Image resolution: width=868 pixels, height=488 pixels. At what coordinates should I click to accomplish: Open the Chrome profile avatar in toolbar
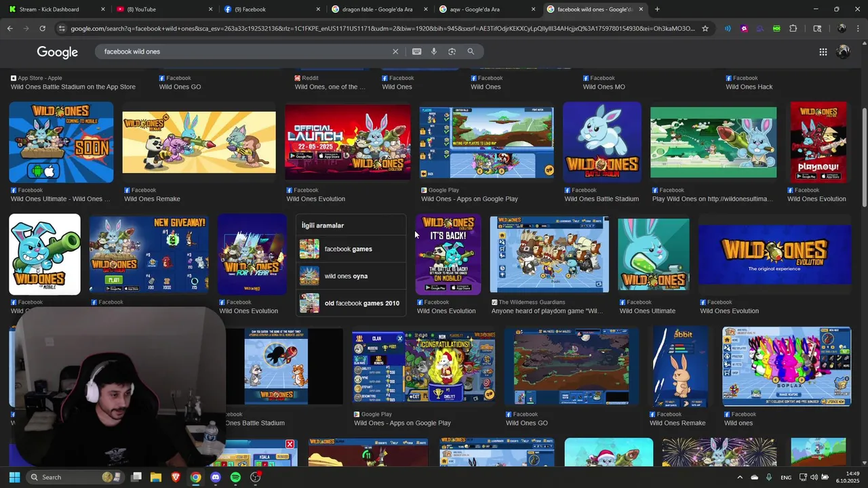(x=842, y=28)
